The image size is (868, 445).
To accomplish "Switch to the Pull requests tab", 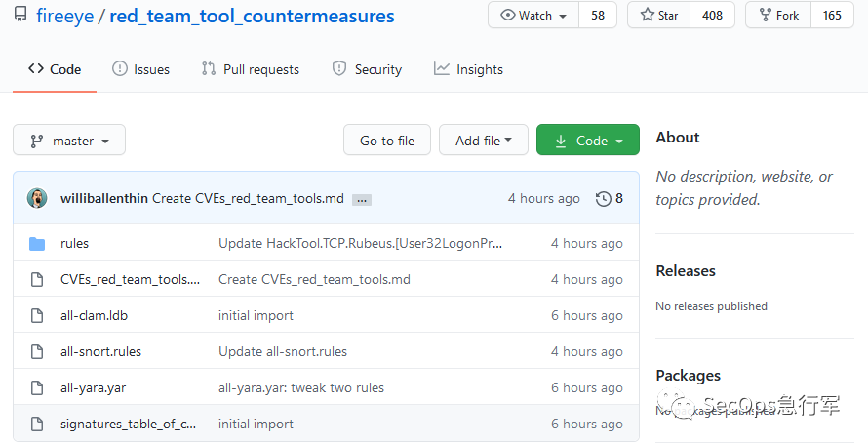I will tap(250, 69).
